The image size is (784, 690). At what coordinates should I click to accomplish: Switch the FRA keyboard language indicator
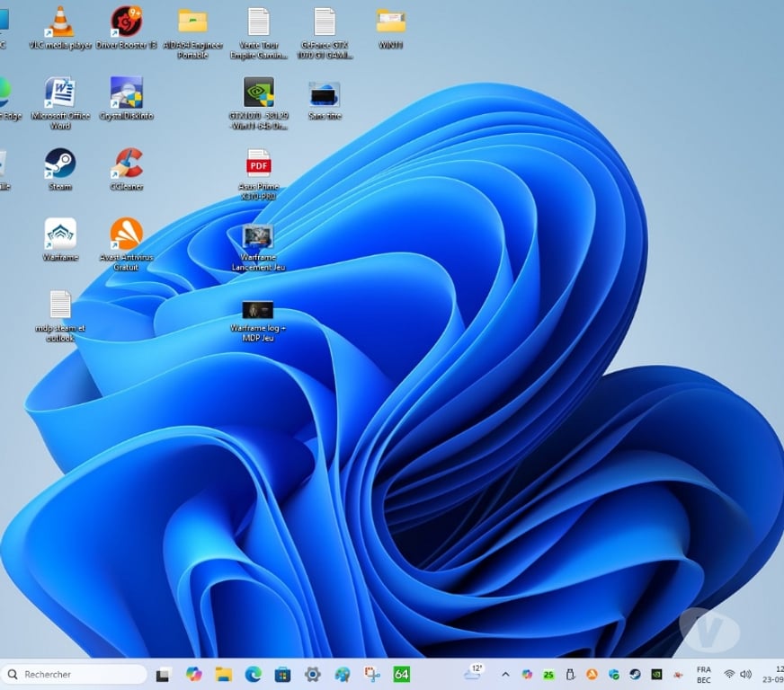tap(704, 674)
